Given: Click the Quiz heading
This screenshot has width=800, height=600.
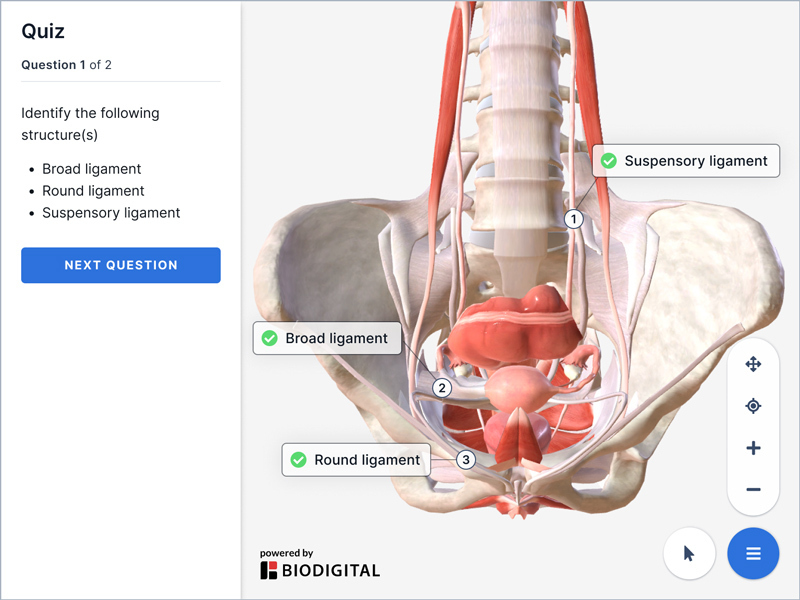Looking at the screenshot, I should click(x=43, y=31).
